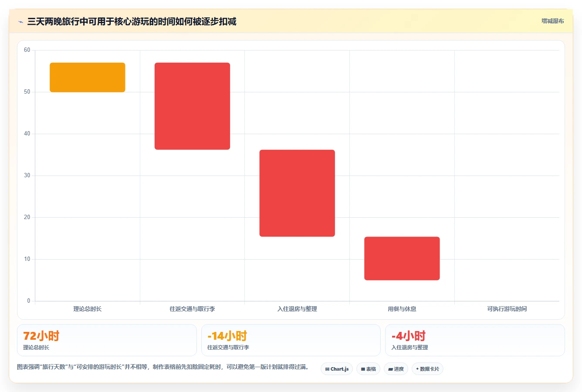
Task: Click the y-axis value 60
Action: 27,50
